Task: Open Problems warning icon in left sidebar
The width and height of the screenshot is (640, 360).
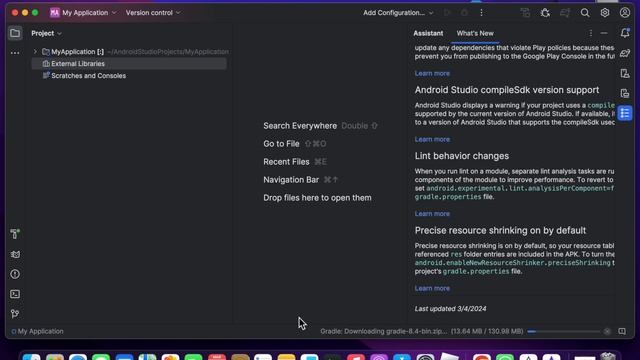Action: point(15,274)
